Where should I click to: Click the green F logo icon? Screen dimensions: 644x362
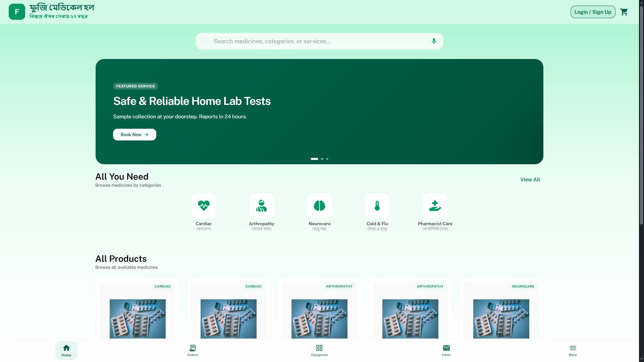point(17,12)
